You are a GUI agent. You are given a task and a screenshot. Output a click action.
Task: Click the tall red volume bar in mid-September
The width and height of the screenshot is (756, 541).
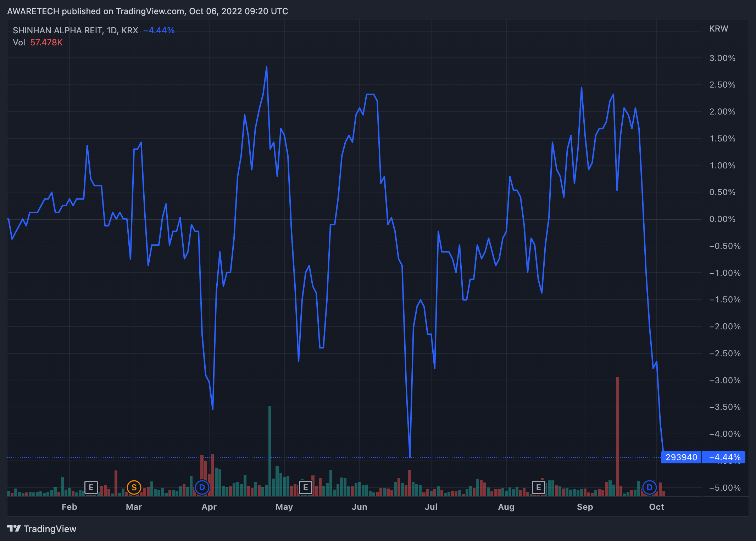tap(617, 436)
